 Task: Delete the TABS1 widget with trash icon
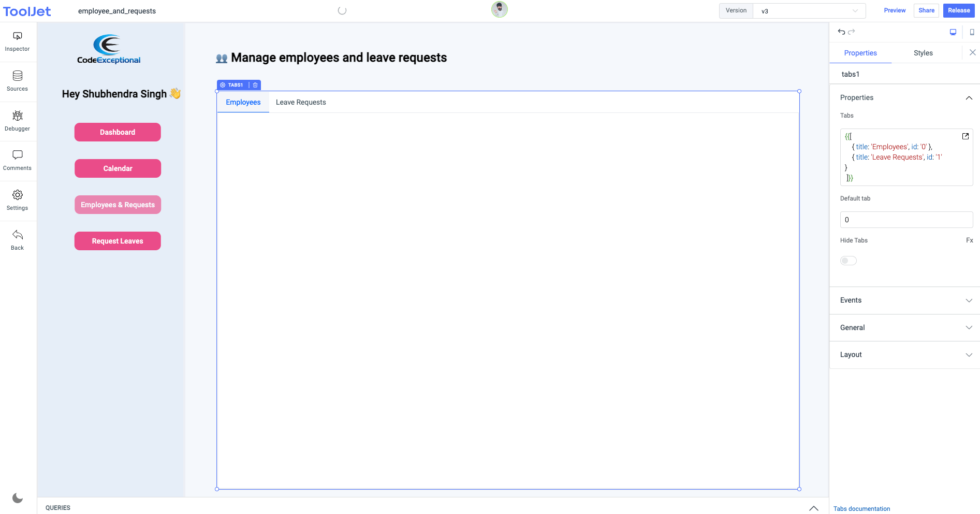[x=255, y=85]
